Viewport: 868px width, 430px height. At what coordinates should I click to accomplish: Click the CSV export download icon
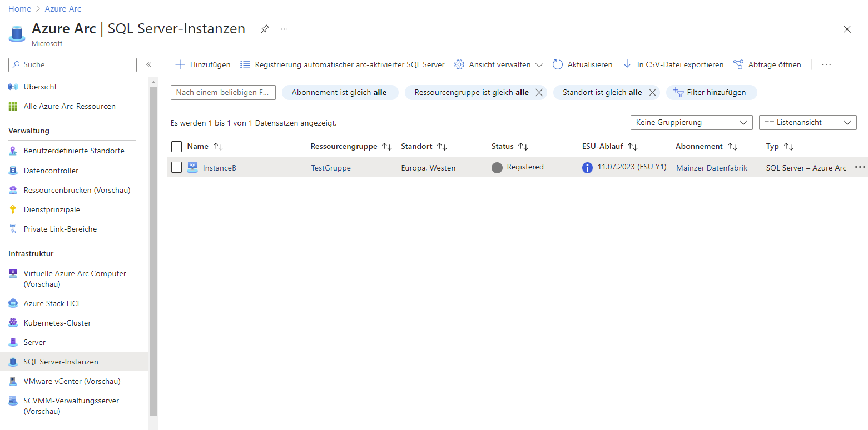coord(627,64)
